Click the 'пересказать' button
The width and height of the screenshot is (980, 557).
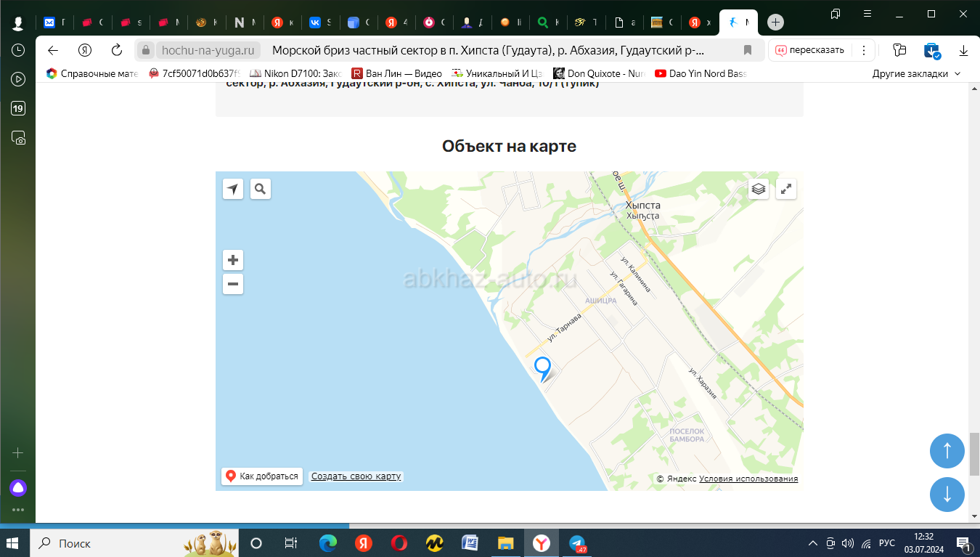pyautogui.click(x=809, y=50)
